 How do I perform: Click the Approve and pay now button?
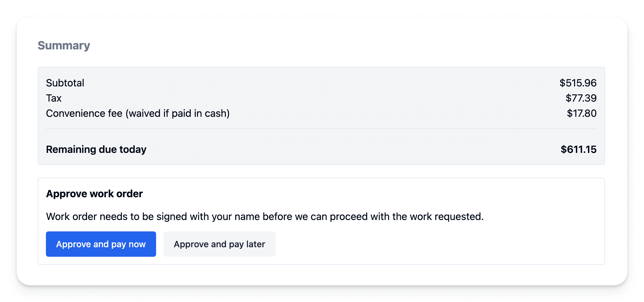point(101,244)
